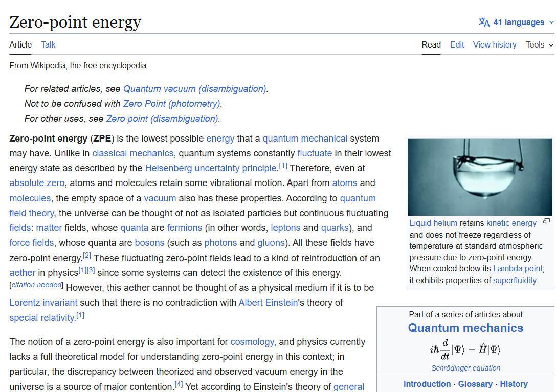Open the 'fluctuate' link
The image size is (556, 392).
(315, 153)
